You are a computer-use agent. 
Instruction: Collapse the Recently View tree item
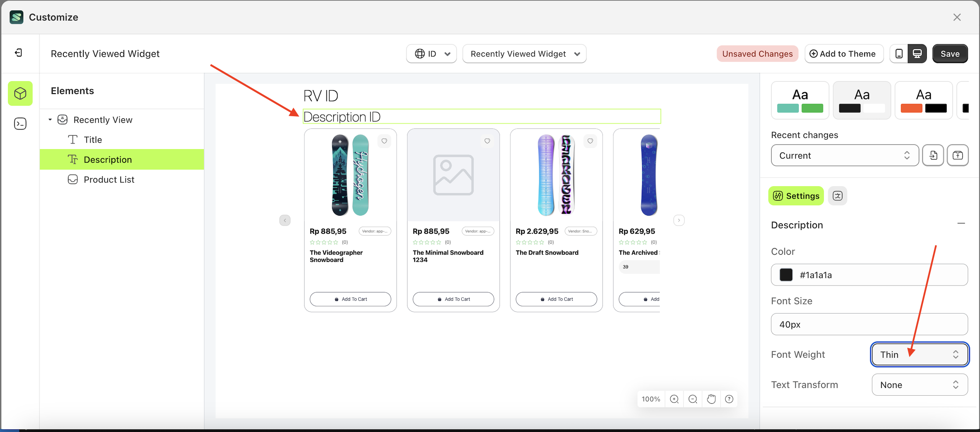pyautogui.click(x=50, y=119)
